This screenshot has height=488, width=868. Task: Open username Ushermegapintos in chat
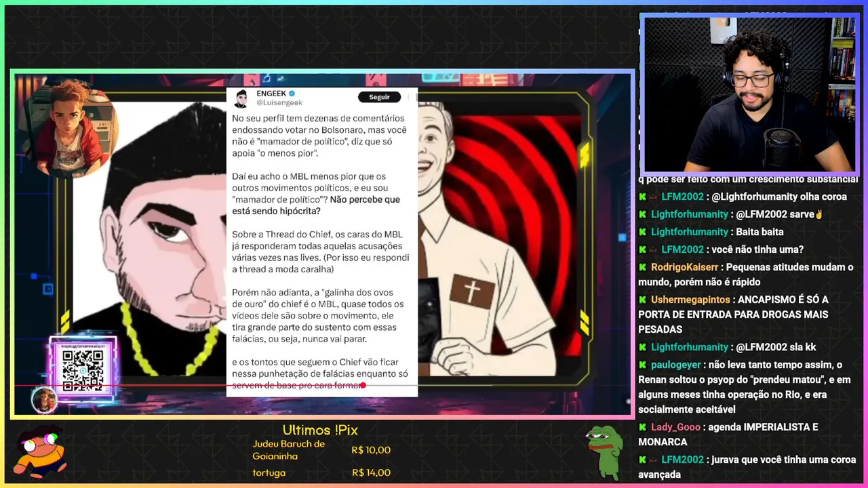pyautogui.click(x=690, y=300)
